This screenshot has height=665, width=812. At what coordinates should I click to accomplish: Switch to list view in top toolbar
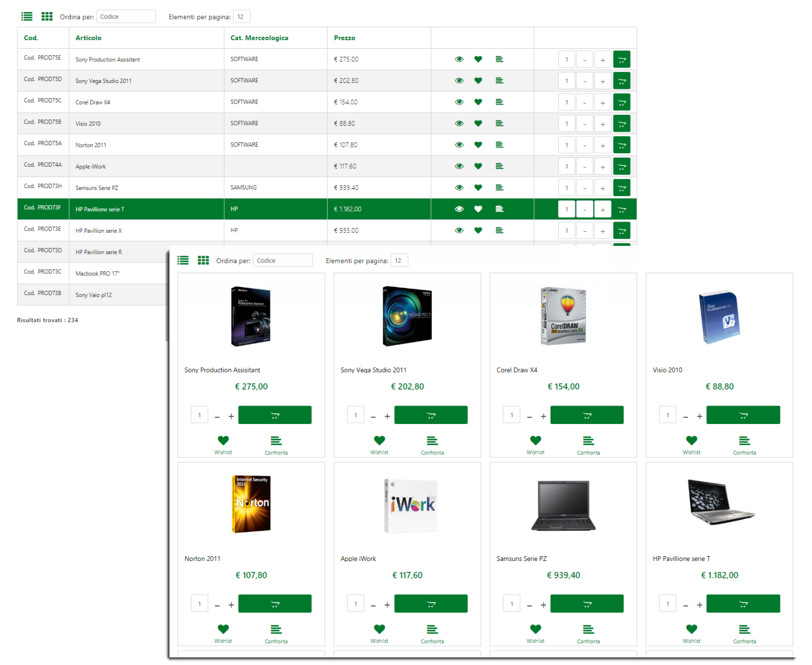point(27,17)
